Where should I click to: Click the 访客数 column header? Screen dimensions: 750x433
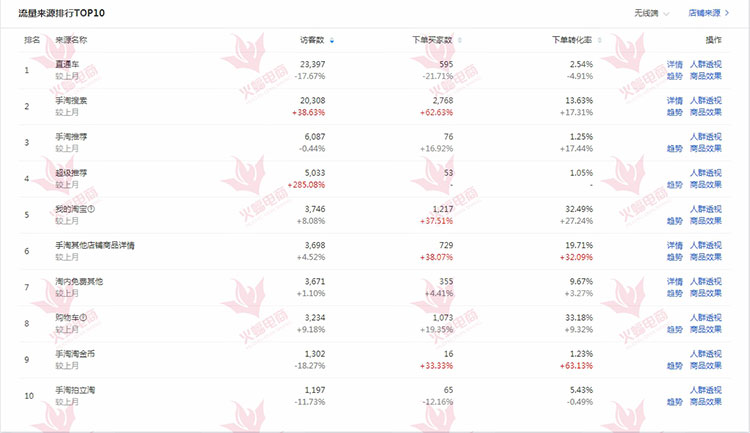pyautogui.click(x=312, y=40)
